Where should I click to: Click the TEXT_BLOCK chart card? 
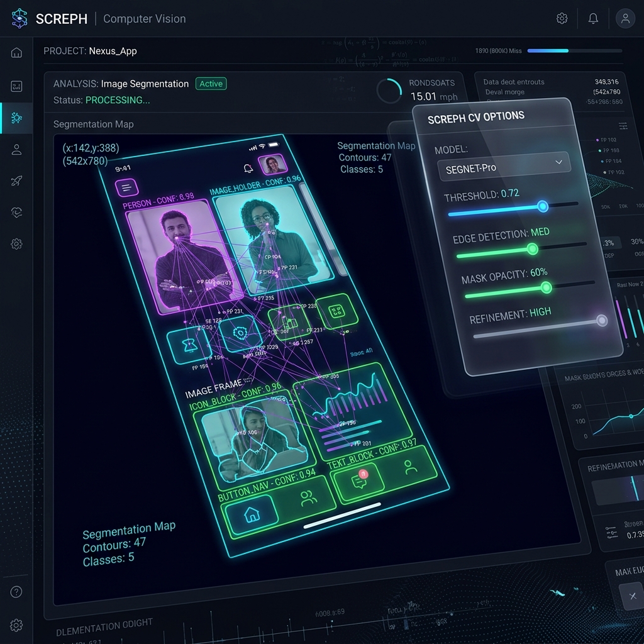[x=352, y=411]
